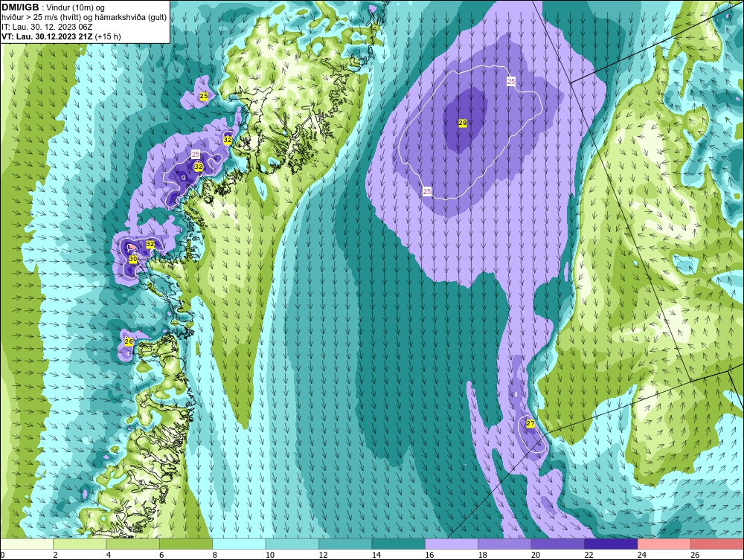
Task: Click the legend scale number 24
Action: click(x=642, y=555)
